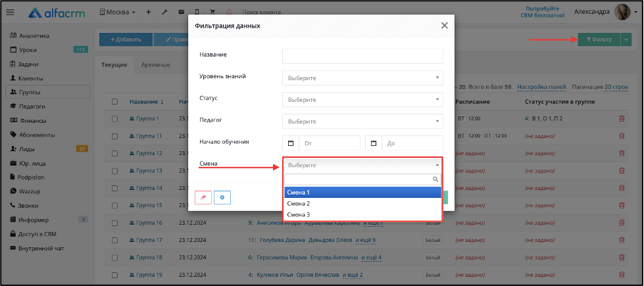
Task: Check the Группа 18 row checkbox
Action: coord(115,257)
